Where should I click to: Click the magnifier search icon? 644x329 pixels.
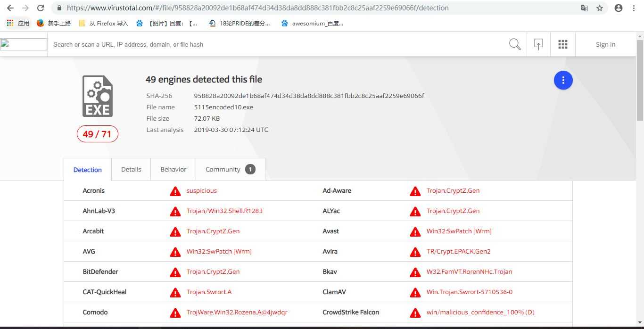[515, 44]
